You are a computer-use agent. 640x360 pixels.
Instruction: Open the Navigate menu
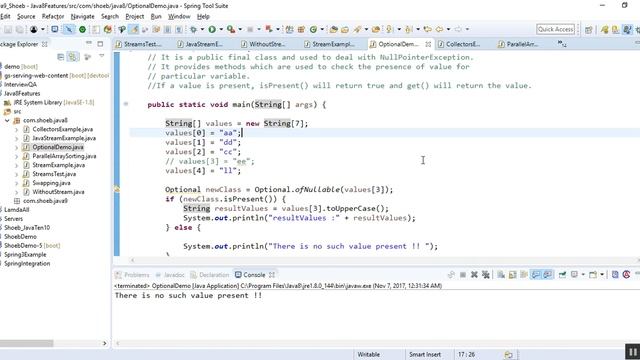tap(82, 16)
